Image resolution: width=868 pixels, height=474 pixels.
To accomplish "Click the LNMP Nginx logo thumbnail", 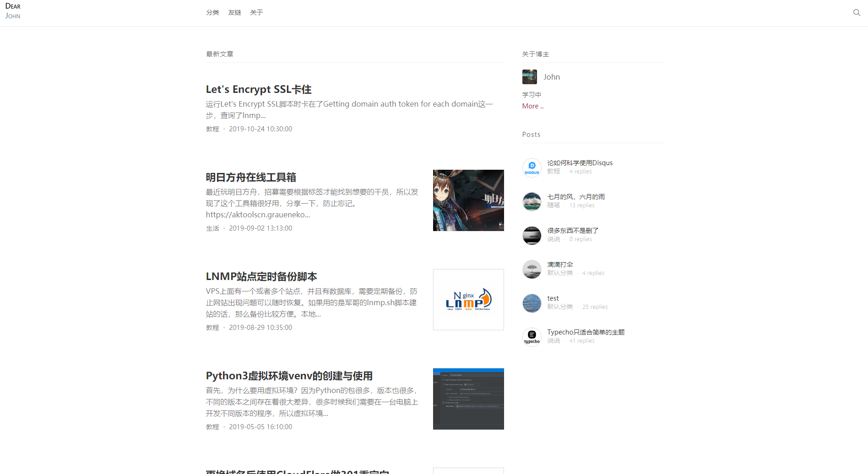I will 468,300.
